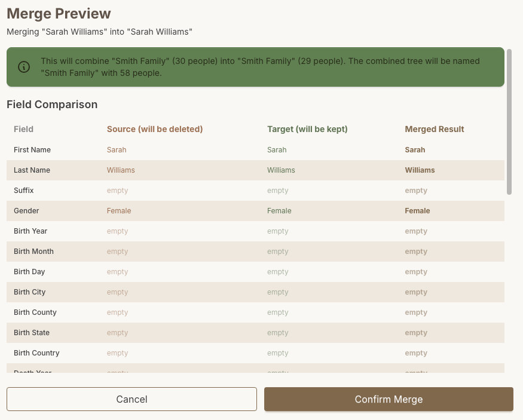Cancel the merge preview

pos(131,399)
